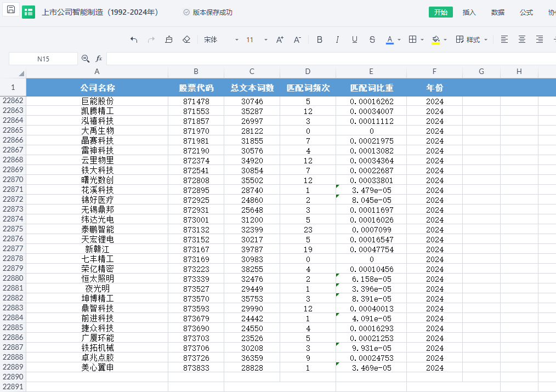Click the formula bar input
556x392 pixels.
coord(331,59)
